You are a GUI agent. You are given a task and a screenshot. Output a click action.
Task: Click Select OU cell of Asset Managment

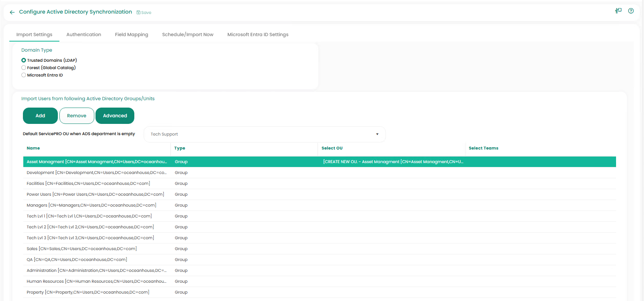pos(393,162)
